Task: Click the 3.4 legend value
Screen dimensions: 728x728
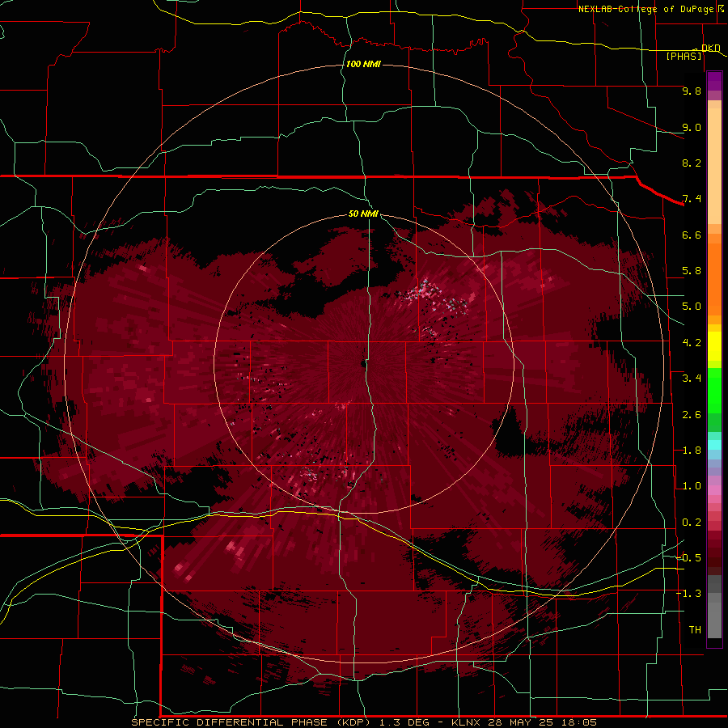Action: [x=692, y=379]
